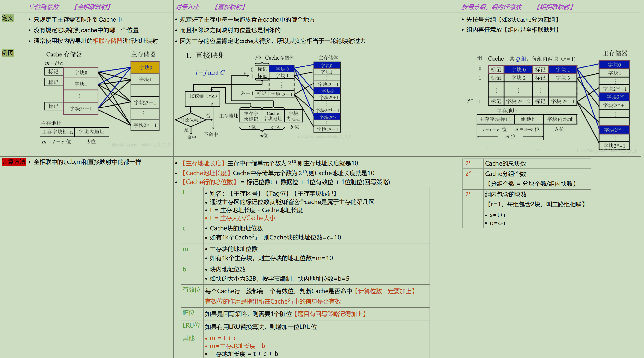Image resolution: width=644 pixels, height=358 pixels.
Task: Click the LRU位 table row label
Action: tap(191, 325)
